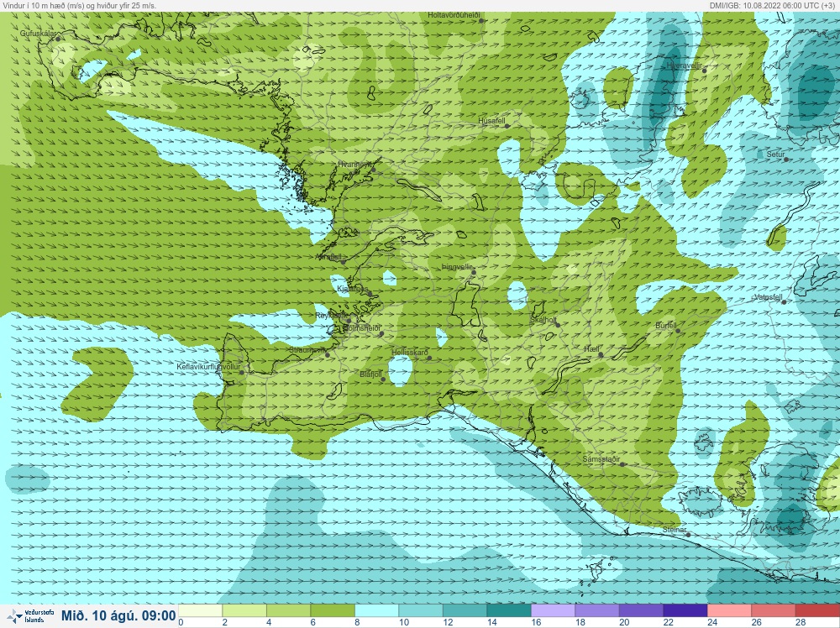Select the 8–10 m/s light cyan legend swatch

(376, 611)
